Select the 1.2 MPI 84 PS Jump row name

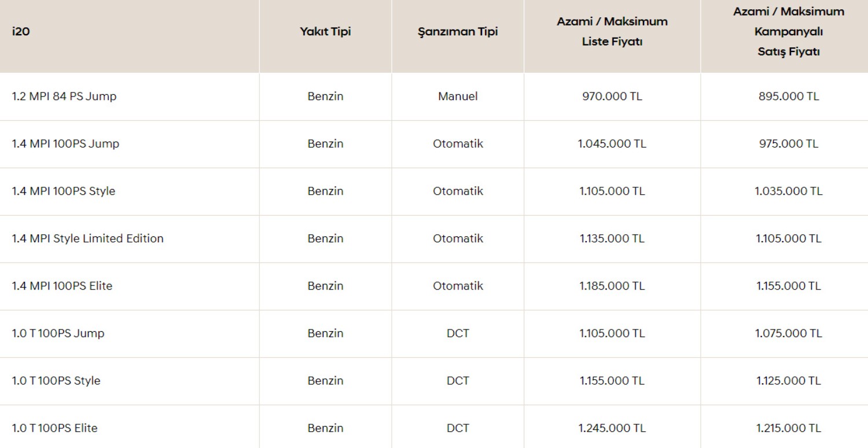point(64,97)
